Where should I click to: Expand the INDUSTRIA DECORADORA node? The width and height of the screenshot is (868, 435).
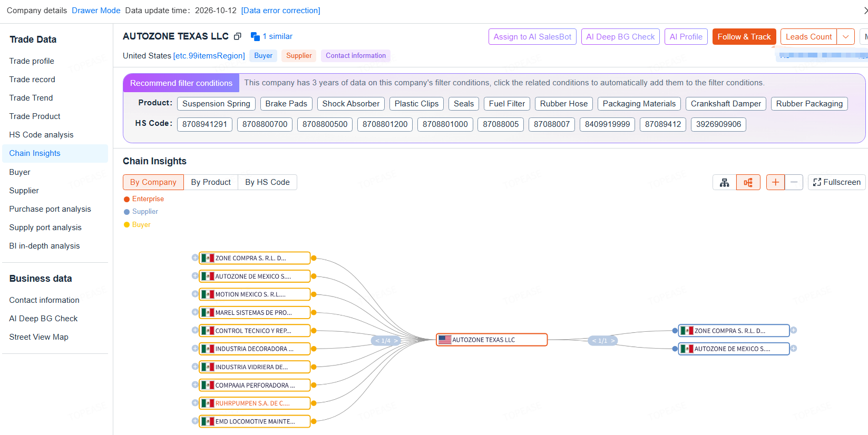click(195, 349)
